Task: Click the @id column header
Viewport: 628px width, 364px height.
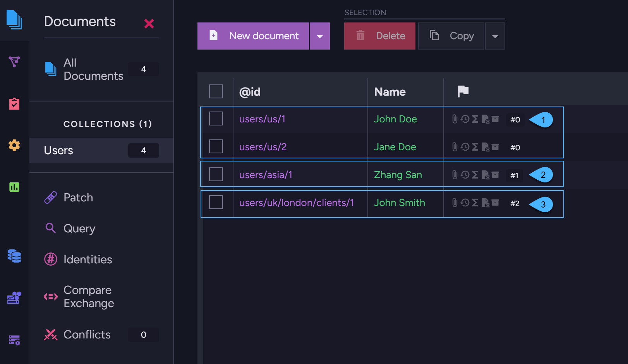Action: 250,92
